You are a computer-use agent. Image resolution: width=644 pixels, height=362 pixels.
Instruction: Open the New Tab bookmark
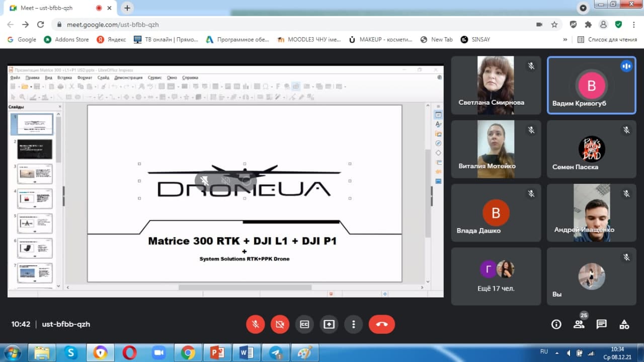(436, 40)
